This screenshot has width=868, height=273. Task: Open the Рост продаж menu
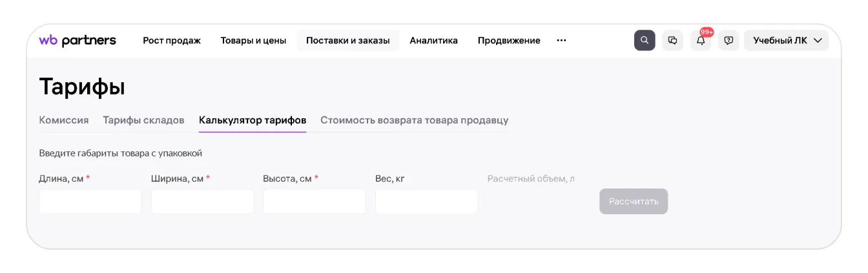point(172,40)
